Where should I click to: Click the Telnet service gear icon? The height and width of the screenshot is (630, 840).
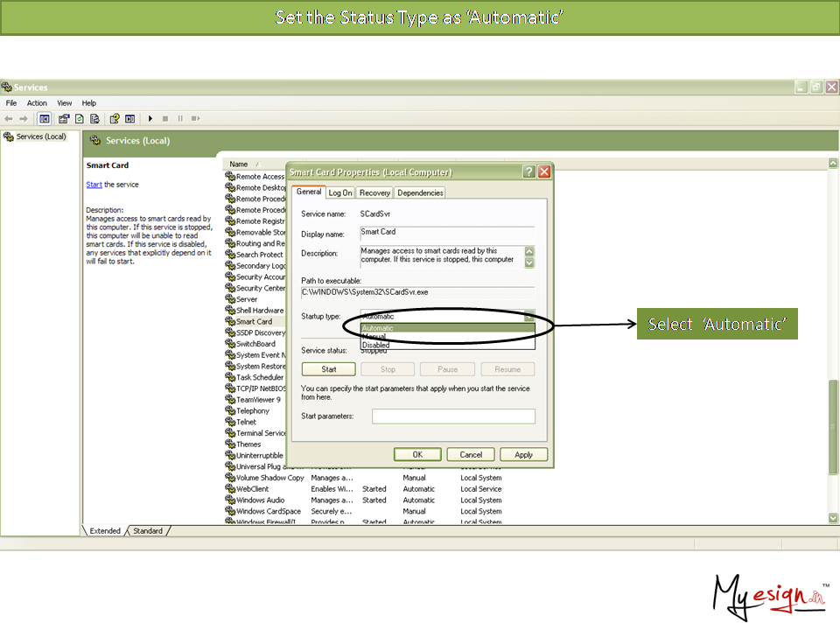click(x=230, y=422)
